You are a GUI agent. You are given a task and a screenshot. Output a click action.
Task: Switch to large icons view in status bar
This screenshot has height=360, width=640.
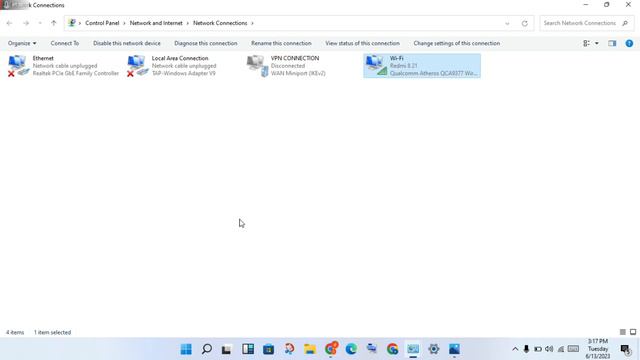point(633,332)
